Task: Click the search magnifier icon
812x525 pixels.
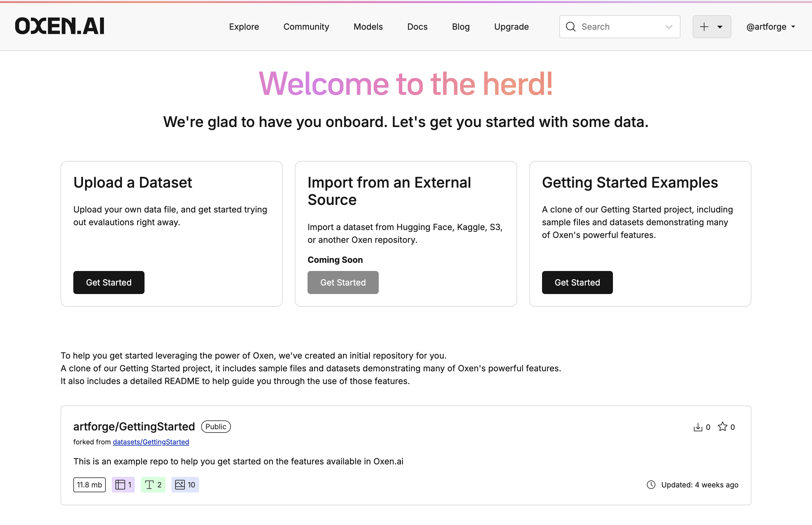Action: click(571, 27)
